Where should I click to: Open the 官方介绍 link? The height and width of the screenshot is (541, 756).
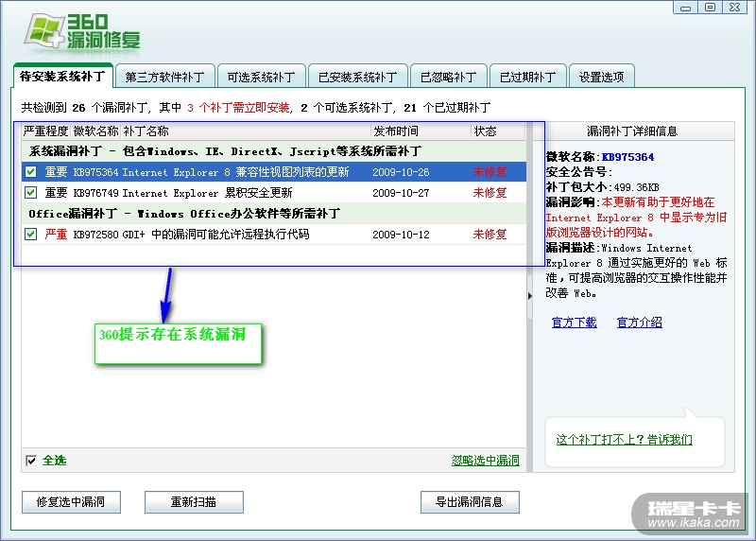click(x=640, y=323)
